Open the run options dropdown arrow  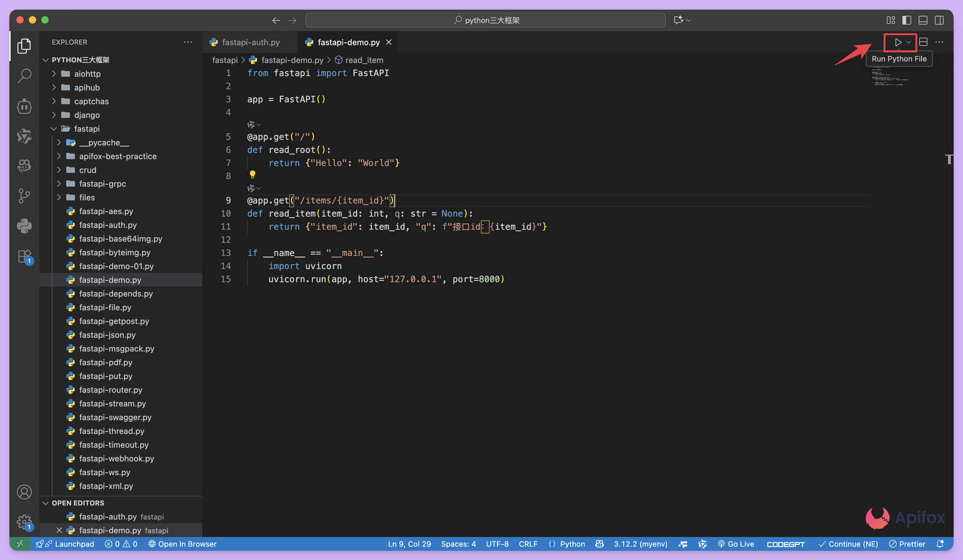click(x=909, y=42)
